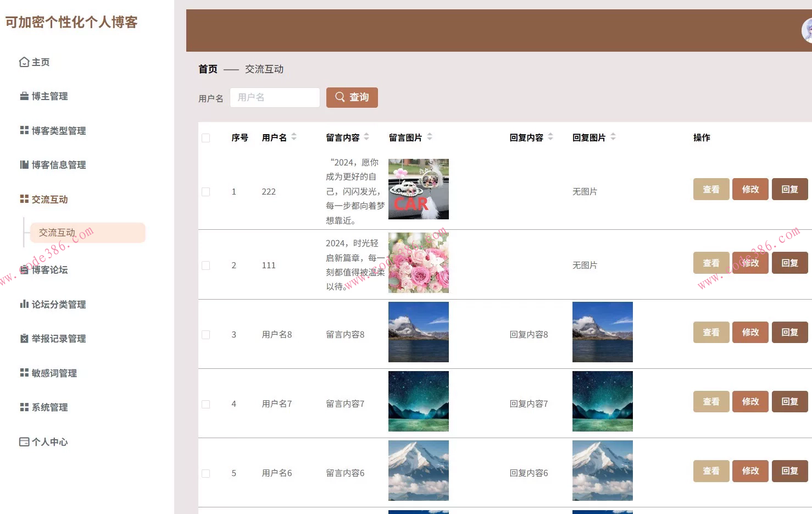The height and width of the screenshot is (514, 812).
Task: Click the magnifier icon inside the 查询 button
Action: click(x=340, y=97)
